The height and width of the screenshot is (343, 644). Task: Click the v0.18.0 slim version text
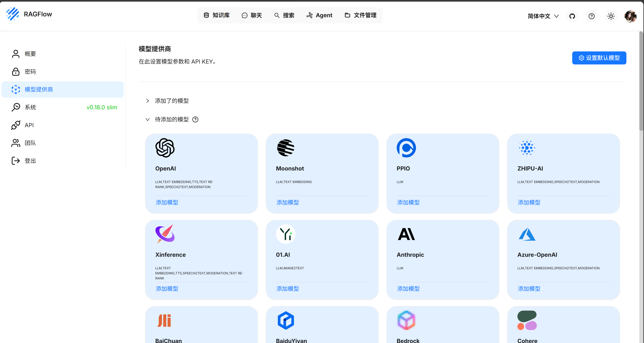[102, 107]
